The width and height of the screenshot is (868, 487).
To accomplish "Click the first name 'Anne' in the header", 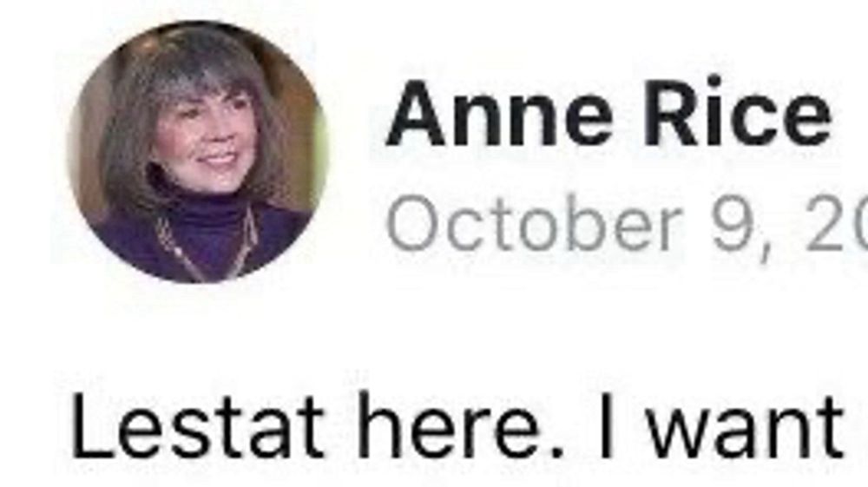I will 501,115.
